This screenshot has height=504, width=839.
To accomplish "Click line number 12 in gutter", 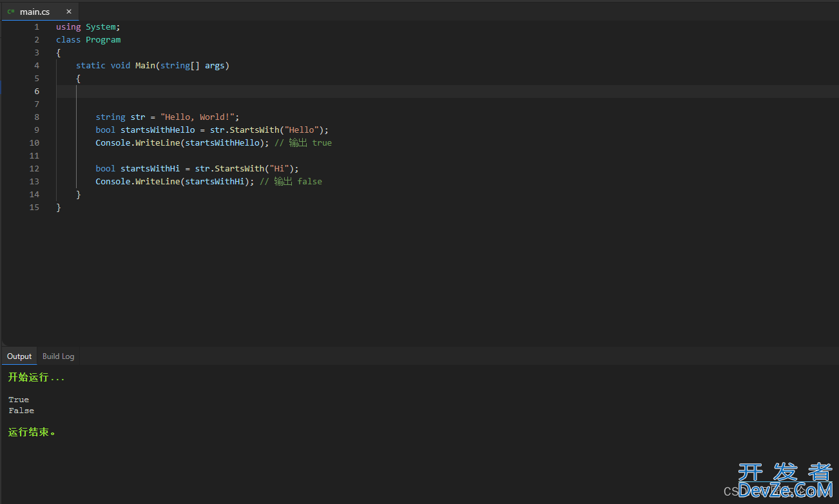I will click(x=34, y=169).
